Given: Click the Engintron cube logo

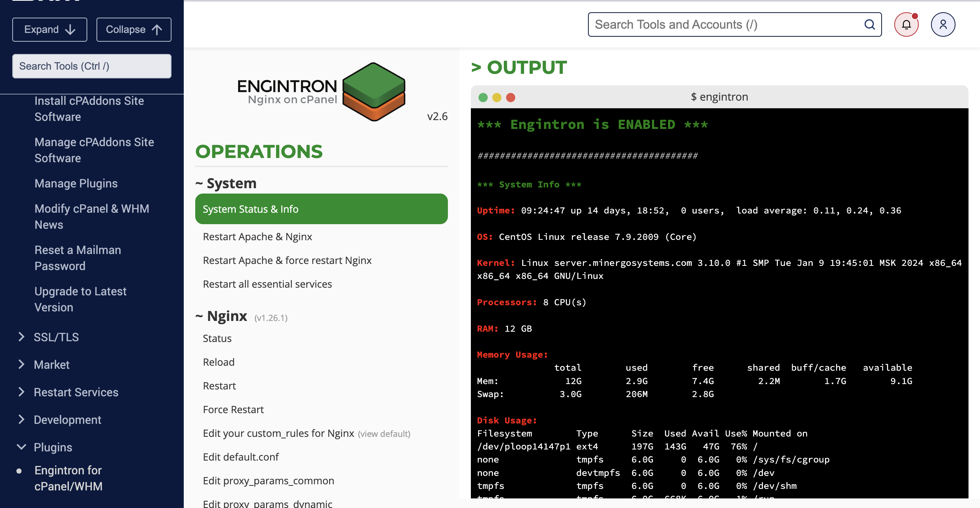Looking at the screenshot, I should point(374,92).
